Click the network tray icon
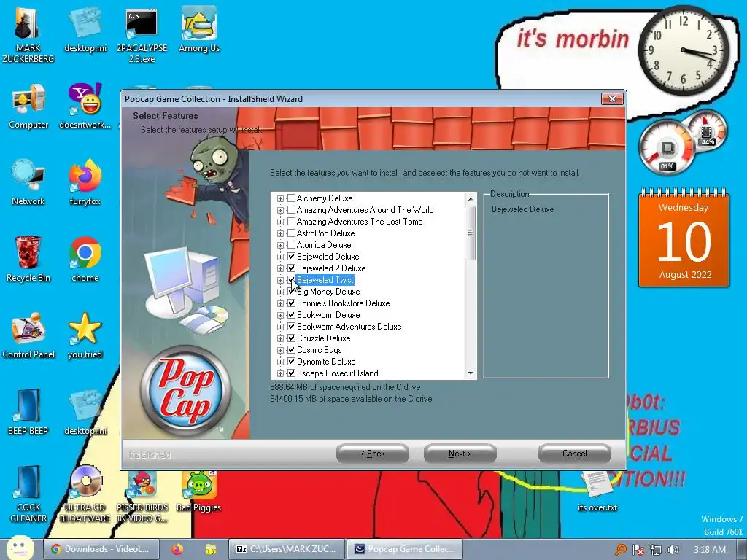 pos(656,550)
